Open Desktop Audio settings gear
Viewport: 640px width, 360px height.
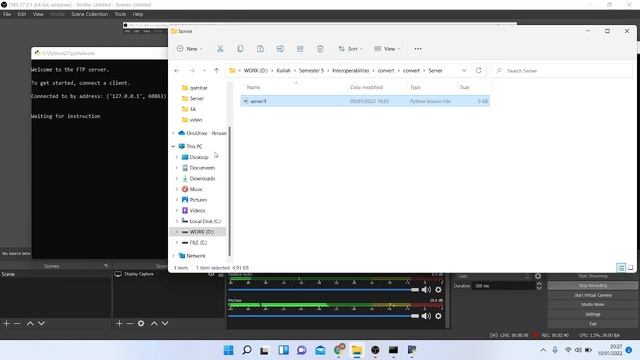point(438,289)
